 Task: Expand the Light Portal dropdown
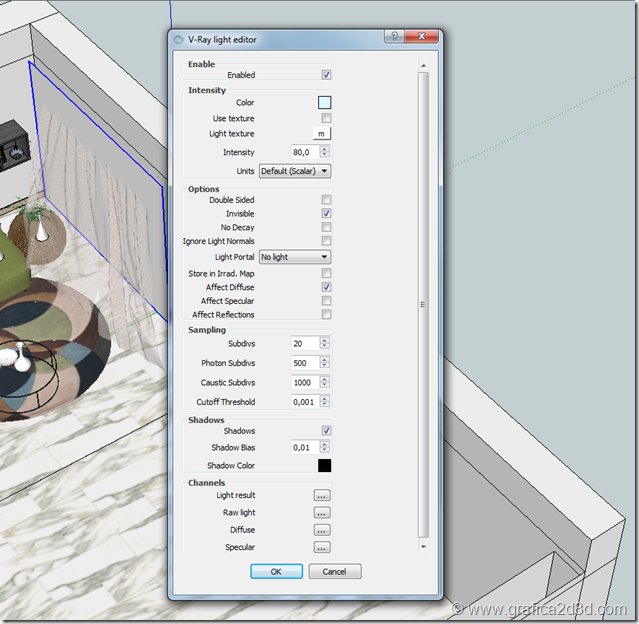click(295, 257)
